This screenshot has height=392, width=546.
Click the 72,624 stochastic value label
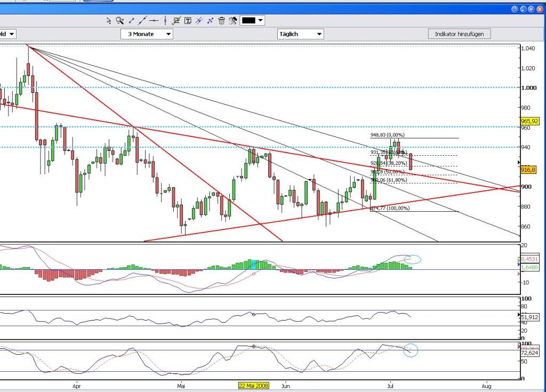[529, 353]
